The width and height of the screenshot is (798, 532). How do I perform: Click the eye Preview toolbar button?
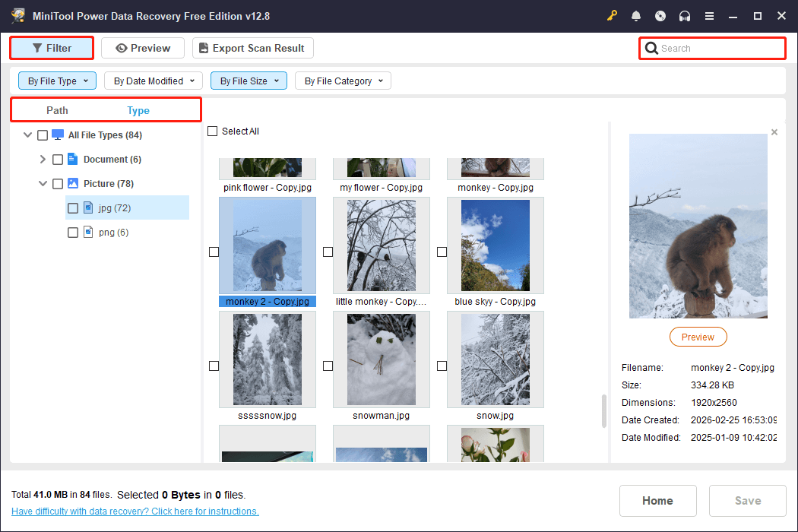[143, 48]
